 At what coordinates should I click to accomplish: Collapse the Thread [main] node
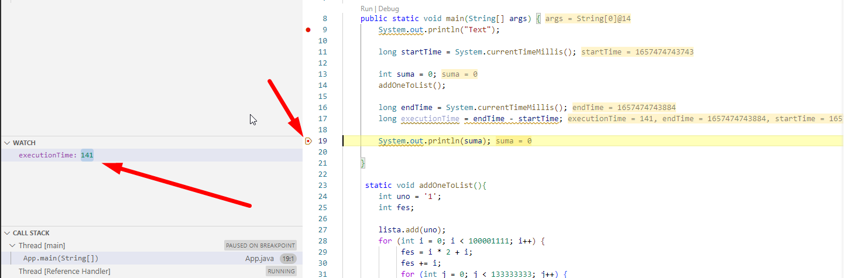point(13,246)
